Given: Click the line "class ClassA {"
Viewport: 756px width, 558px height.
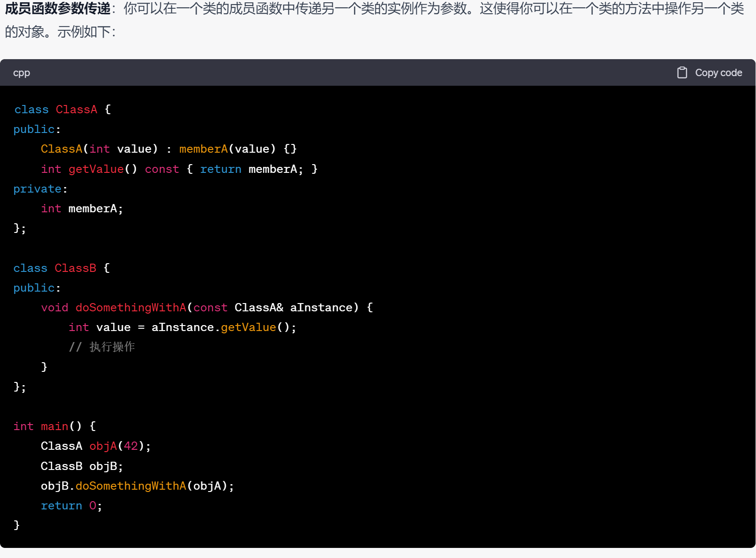Looking at the screenshot, I should 62,110.
